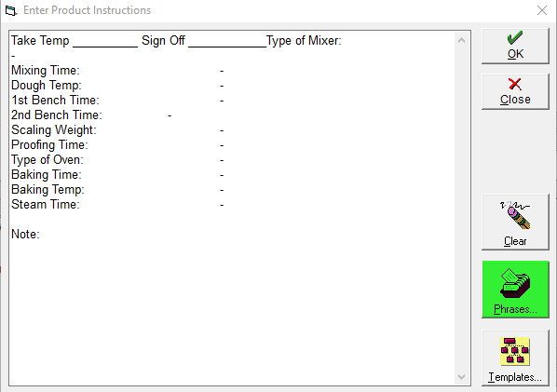Click the empty area below the Note line

[232, 313]
